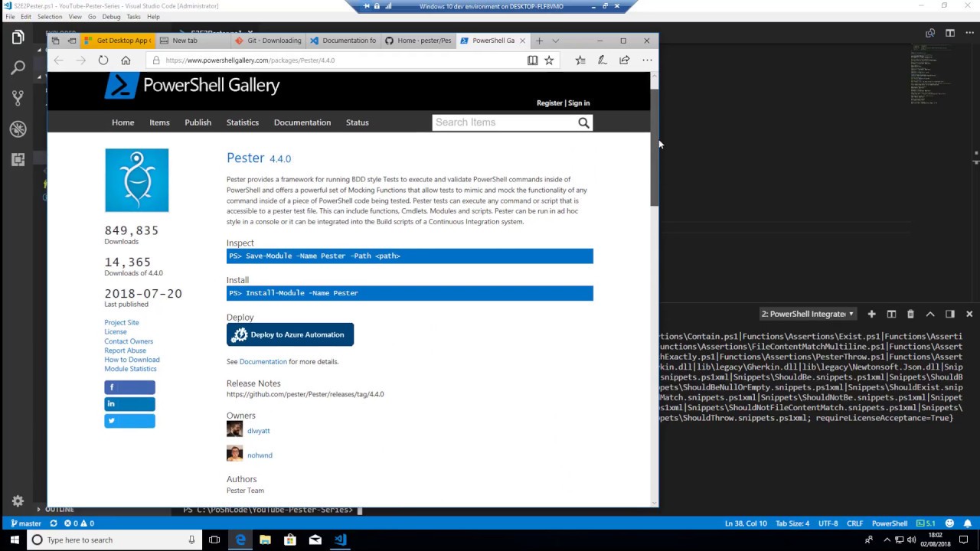Screen dimensions: 980x551
Task: Click the Search Items field
Action: pyautogui.click(x=505, y=122)
